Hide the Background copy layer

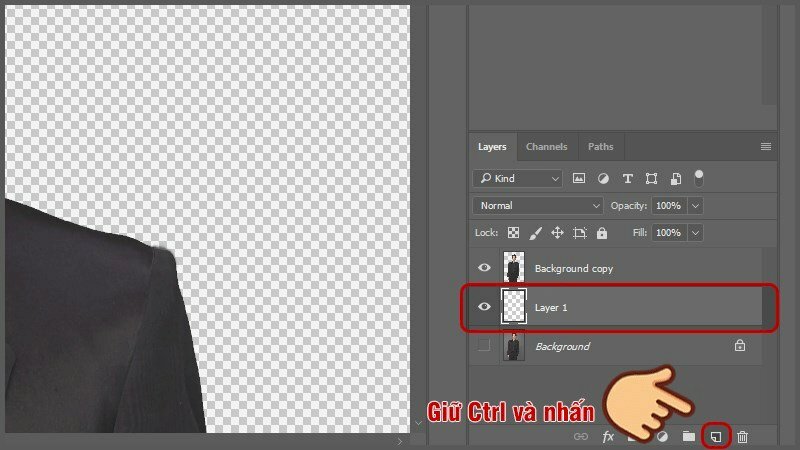484,268
